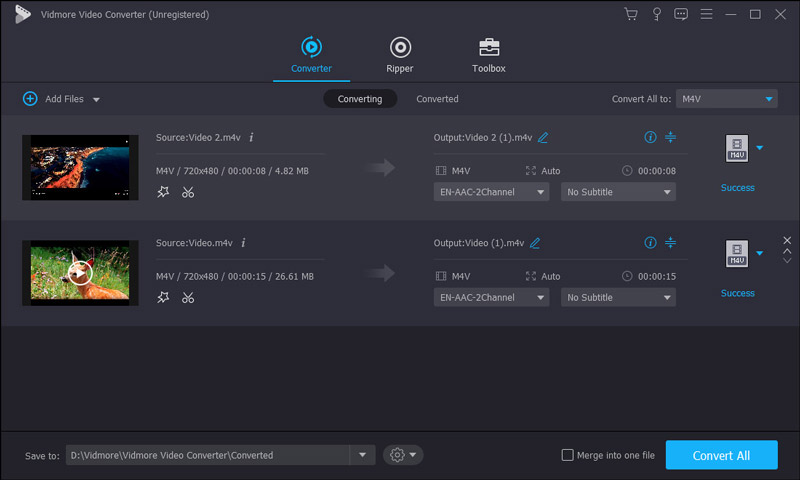This screenshot has height=480, width=800.
Task: Open the split settings icon for Video (1).m4v output
Action: coord(671,243)
